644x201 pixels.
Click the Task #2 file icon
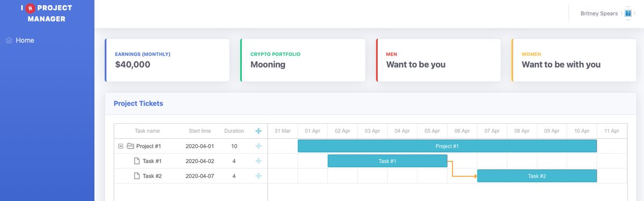(137, 176)
